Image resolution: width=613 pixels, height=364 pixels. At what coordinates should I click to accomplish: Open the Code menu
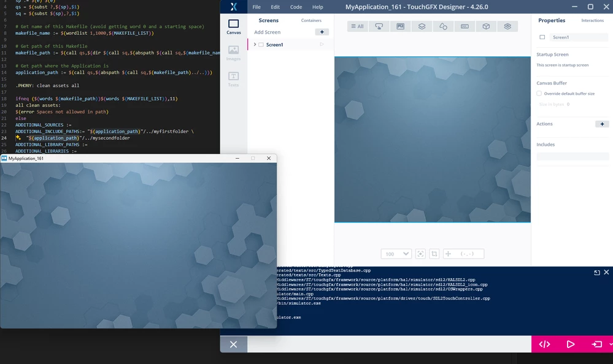pyautogui.click(x=296, y=7)
